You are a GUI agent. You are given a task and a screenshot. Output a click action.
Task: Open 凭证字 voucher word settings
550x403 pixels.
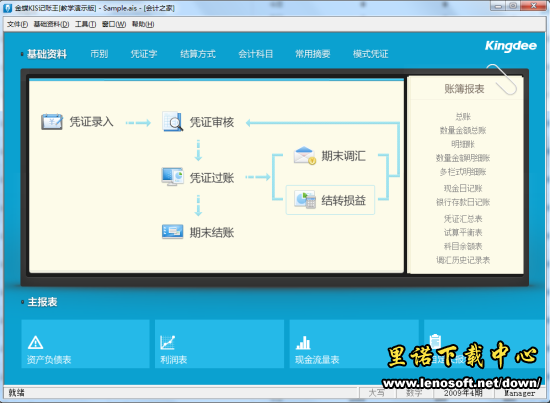point(144,54)
